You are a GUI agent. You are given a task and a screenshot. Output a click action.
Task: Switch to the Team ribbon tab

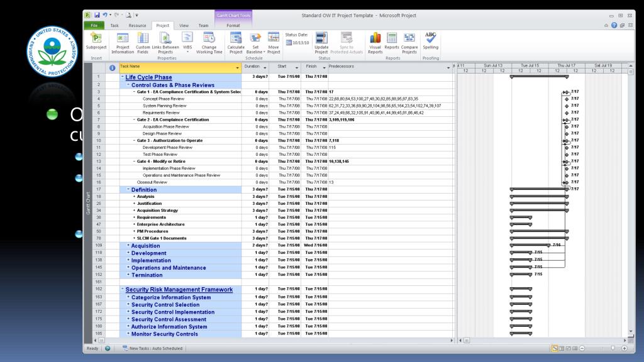203,25
